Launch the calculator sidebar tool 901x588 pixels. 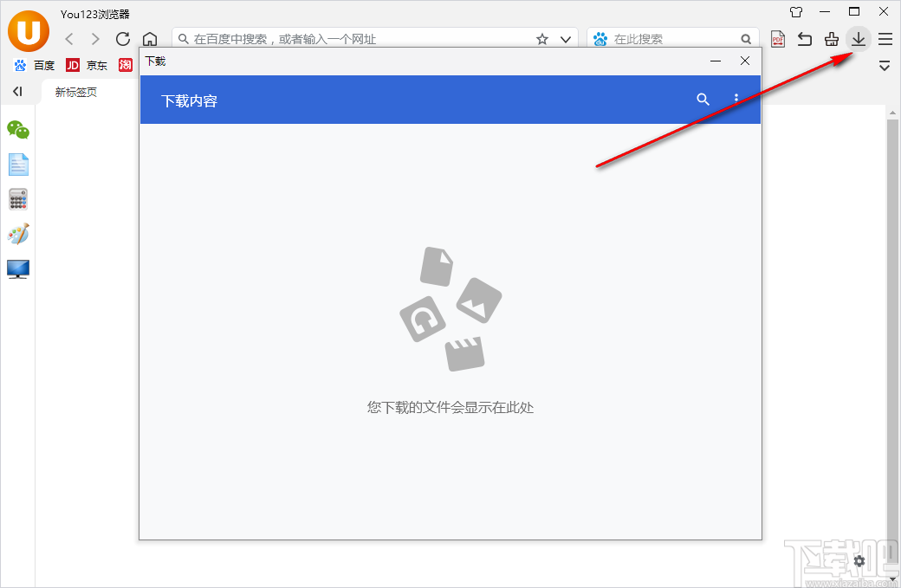click(18, 199)
